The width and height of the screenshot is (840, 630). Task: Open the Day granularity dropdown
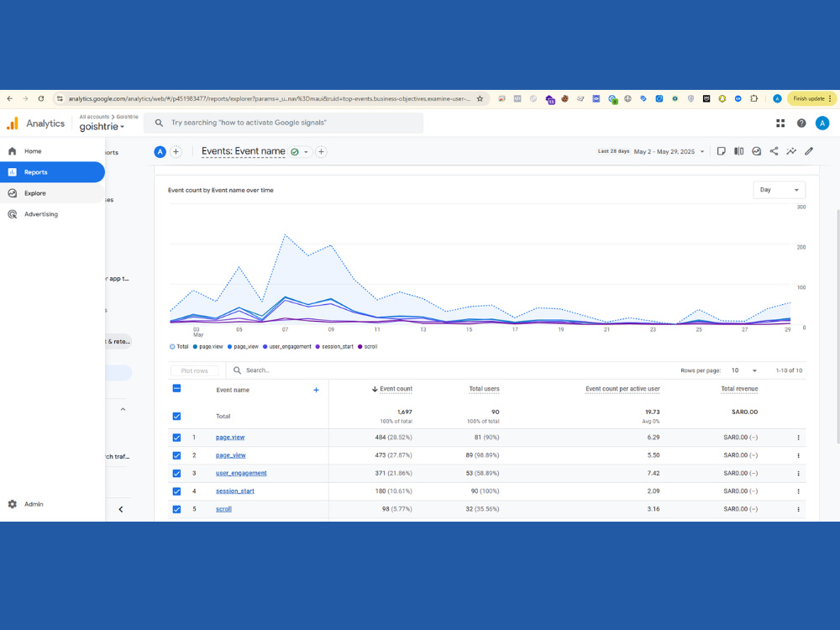point(779,190)
